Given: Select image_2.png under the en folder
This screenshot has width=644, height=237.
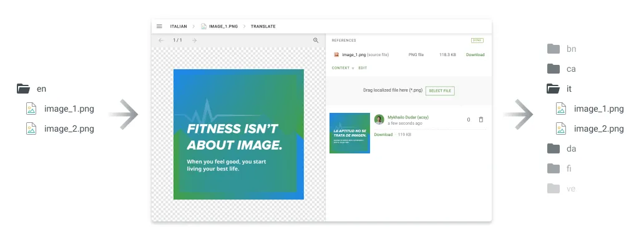Looking at the screenshot, I should coord(60,129).
